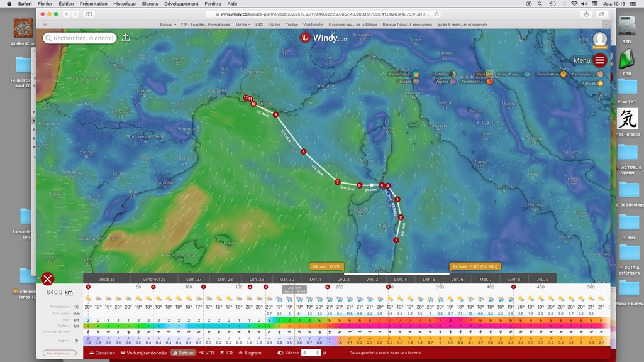
Task: Toggle the Vitesse speed switch
Action: pyautogui.click(x=280, y=353)
